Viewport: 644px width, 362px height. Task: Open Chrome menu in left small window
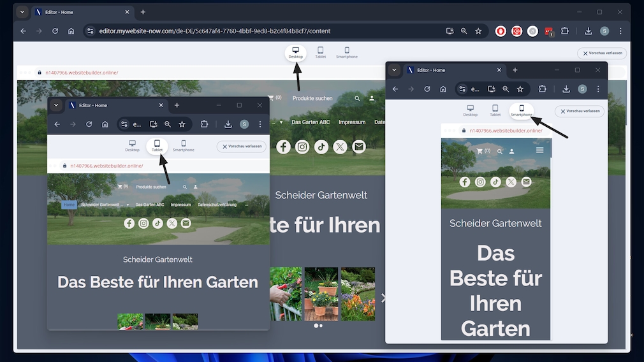(260, 124)
